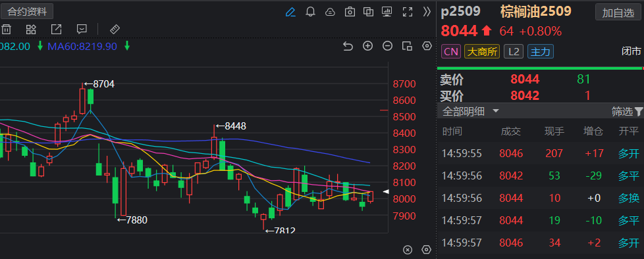Toggle indicator settings hexagon below chart
Screen dimensions: 644x259
pos(426,250)
